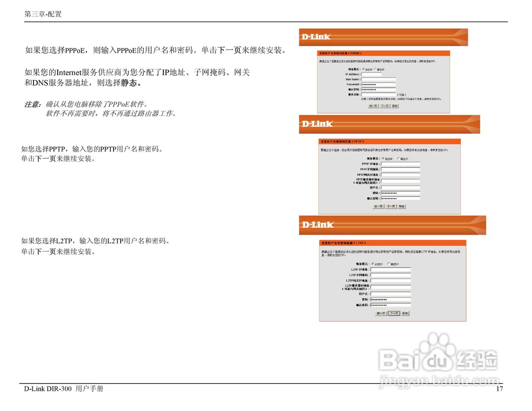Select 动态IP radio in the PPTP form

tap(383, 158)
